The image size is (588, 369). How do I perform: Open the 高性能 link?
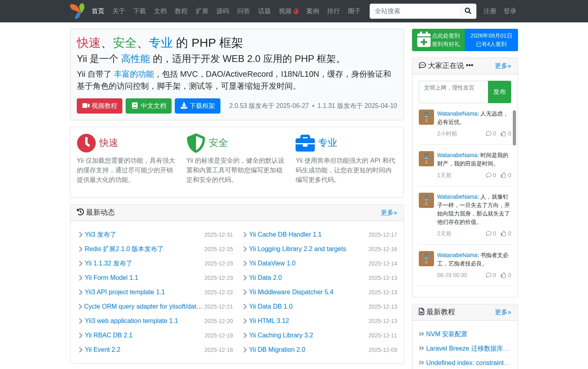(x=136, y=59)
